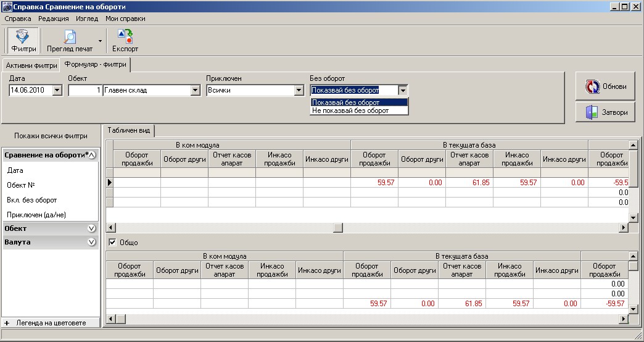The height and width of the screenshot is (342, 644).
Task: Open the Дата date dropdown
Action: (x=57, y=90)
